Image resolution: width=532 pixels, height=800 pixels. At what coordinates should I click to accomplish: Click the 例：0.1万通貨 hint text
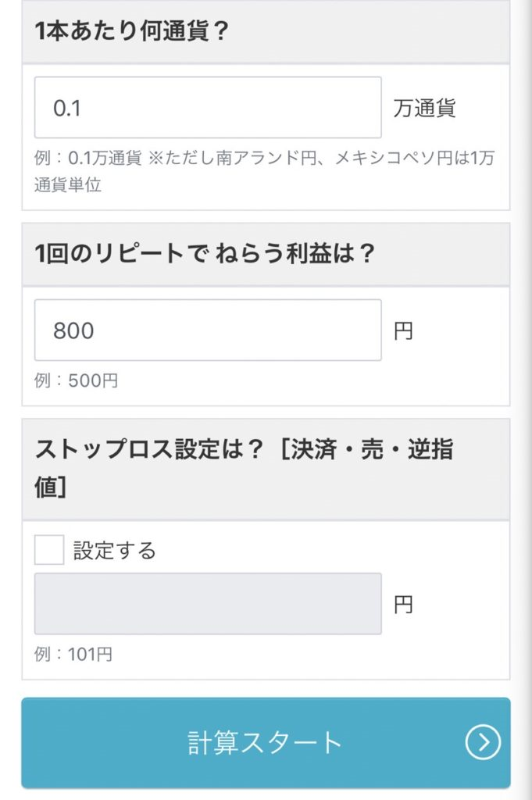(88, 158)
